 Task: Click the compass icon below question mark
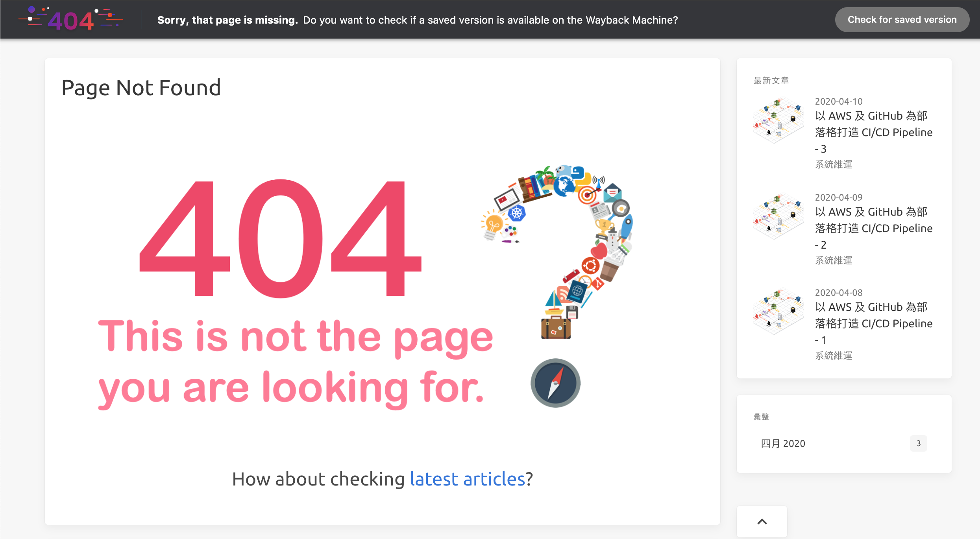pos(555,383)
